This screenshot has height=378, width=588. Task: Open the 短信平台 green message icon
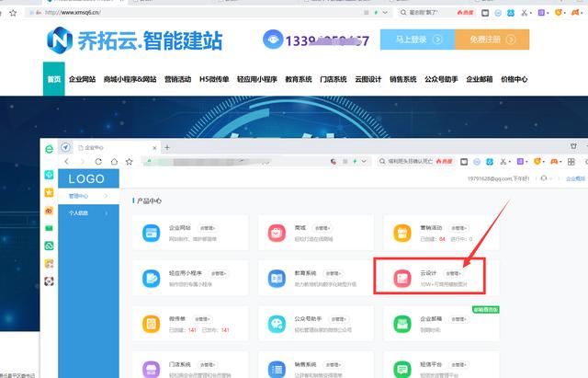(x=402, y=370)
